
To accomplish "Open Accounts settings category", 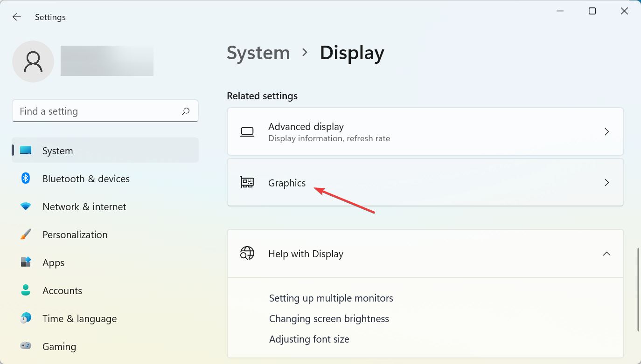I will (x=62, y=291).
